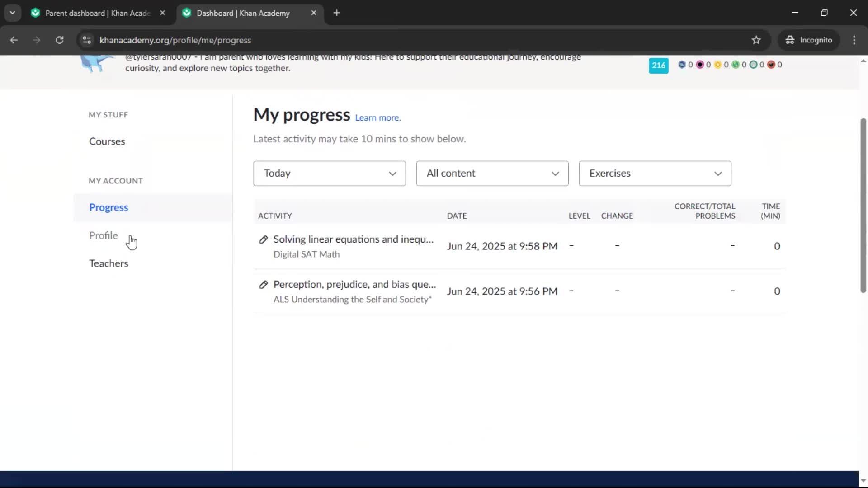This screenshot has width=868, height=488.
Task: Click pencil icon beside Perception, prejudice row
Action: (263, 285)
